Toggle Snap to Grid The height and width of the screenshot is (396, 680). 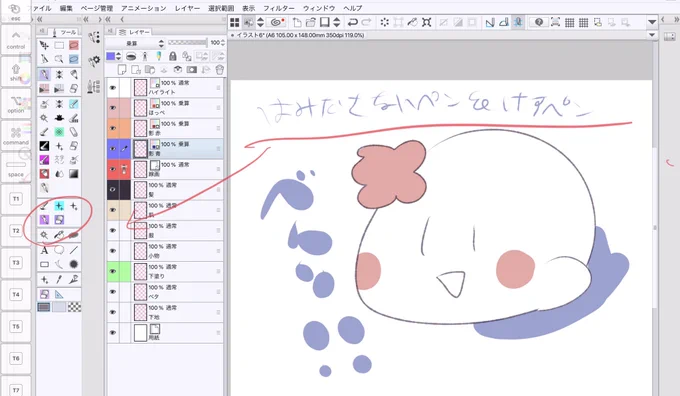pyautogui.click(x=518, y=22)
